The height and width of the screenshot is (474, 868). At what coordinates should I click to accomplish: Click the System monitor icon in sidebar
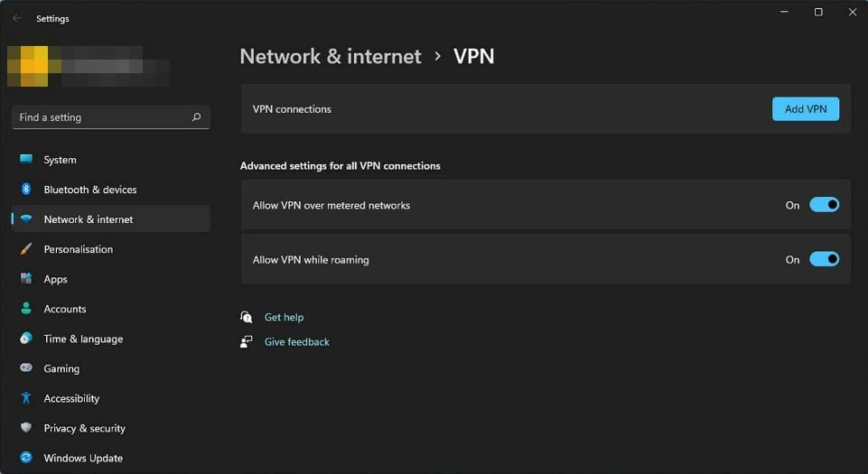[x=26, y=160]
